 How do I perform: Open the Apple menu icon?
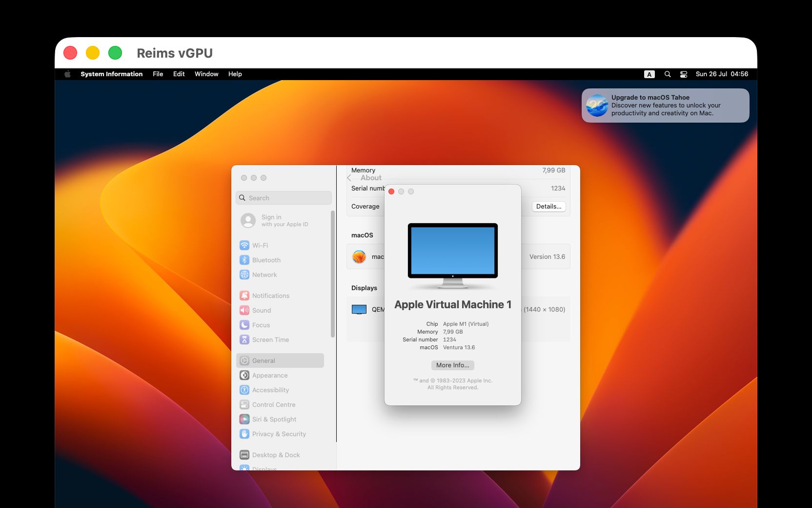click(68, 74)
